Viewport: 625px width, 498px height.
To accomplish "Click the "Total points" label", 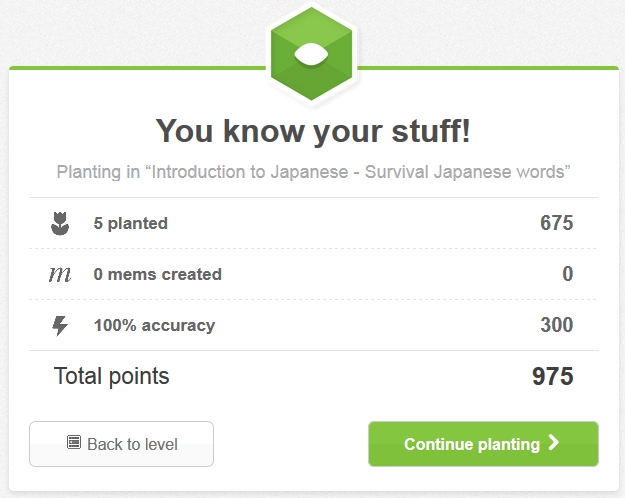I will coord(112,376).
